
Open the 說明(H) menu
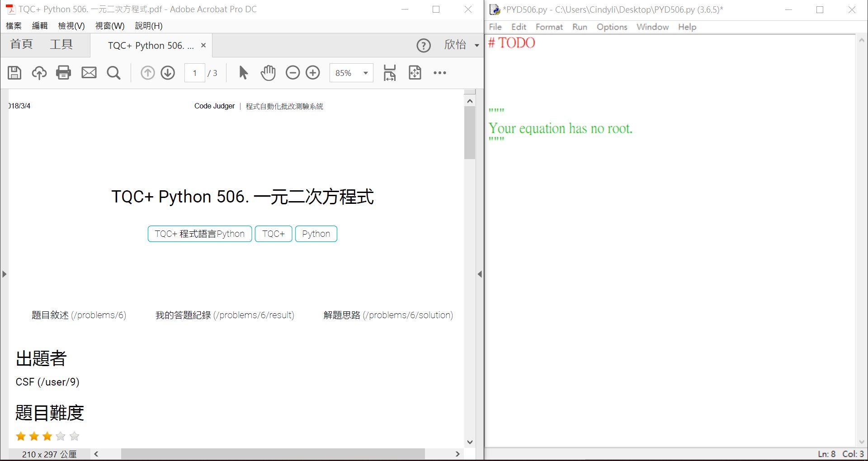pyautogui.click(x=149, y=26)
